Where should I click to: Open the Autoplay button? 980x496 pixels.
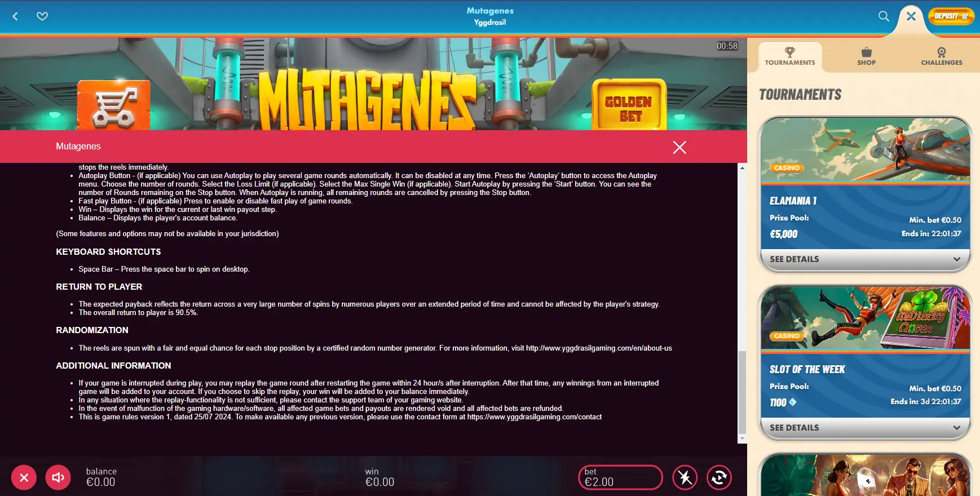click(x=719, y=477)
